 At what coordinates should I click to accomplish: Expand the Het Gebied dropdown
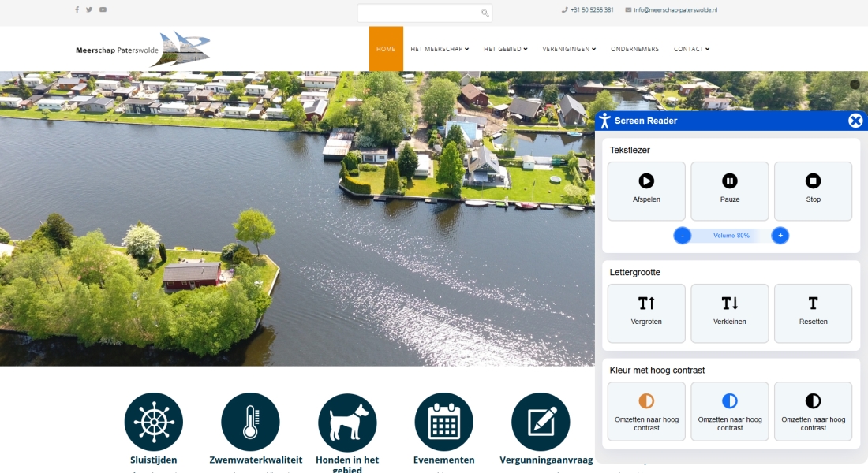(506, 49)
